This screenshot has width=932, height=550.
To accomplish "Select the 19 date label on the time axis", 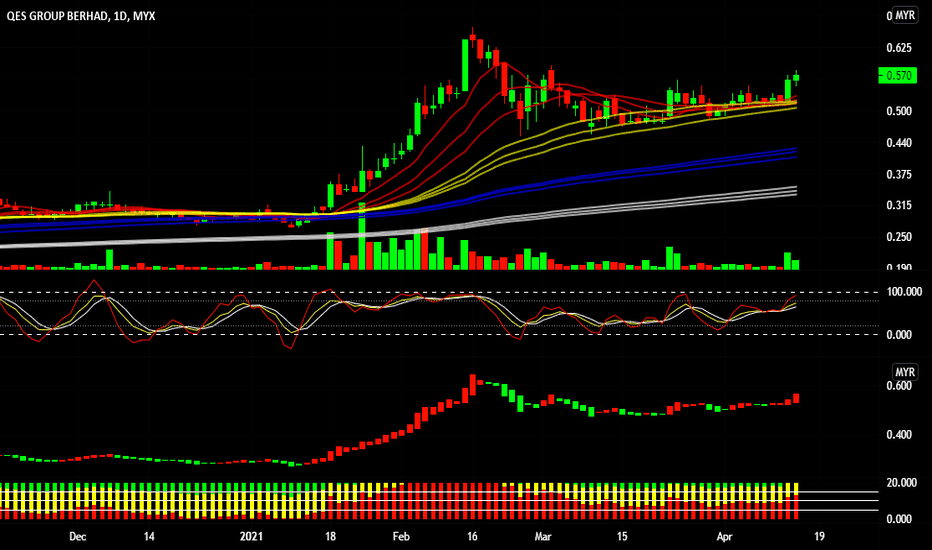I will 819,536.
